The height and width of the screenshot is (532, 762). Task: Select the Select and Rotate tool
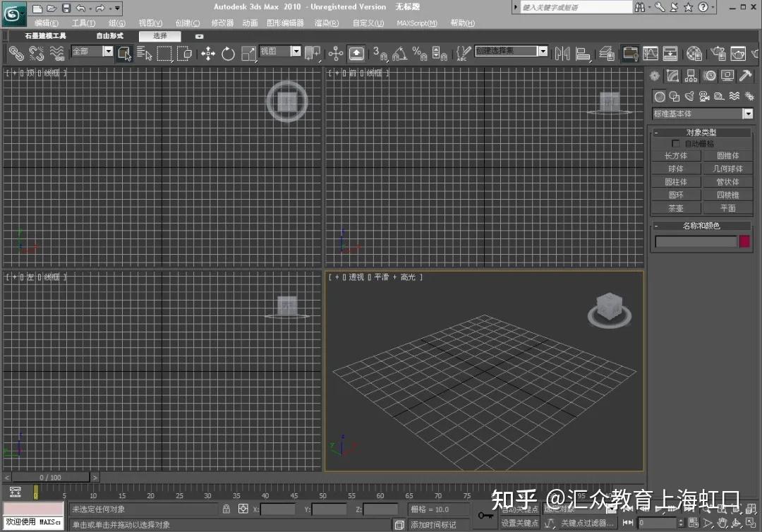point(228,53)
